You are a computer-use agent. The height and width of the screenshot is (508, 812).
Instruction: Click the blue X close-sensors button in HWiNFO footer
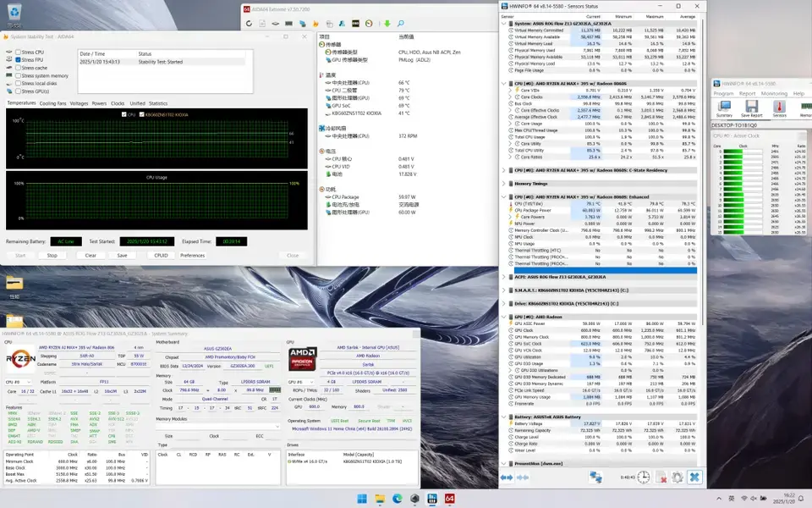coord(694,478)
